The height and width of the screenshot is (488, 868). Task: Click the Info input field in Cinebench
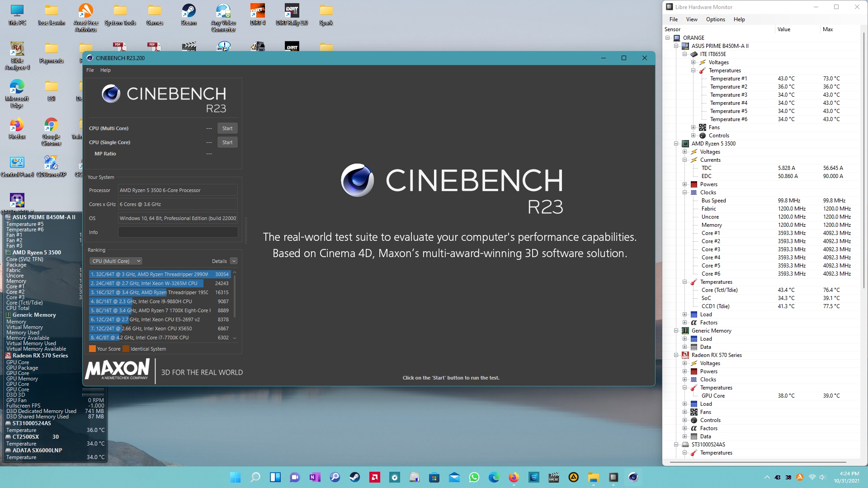(x=178, y=232)
